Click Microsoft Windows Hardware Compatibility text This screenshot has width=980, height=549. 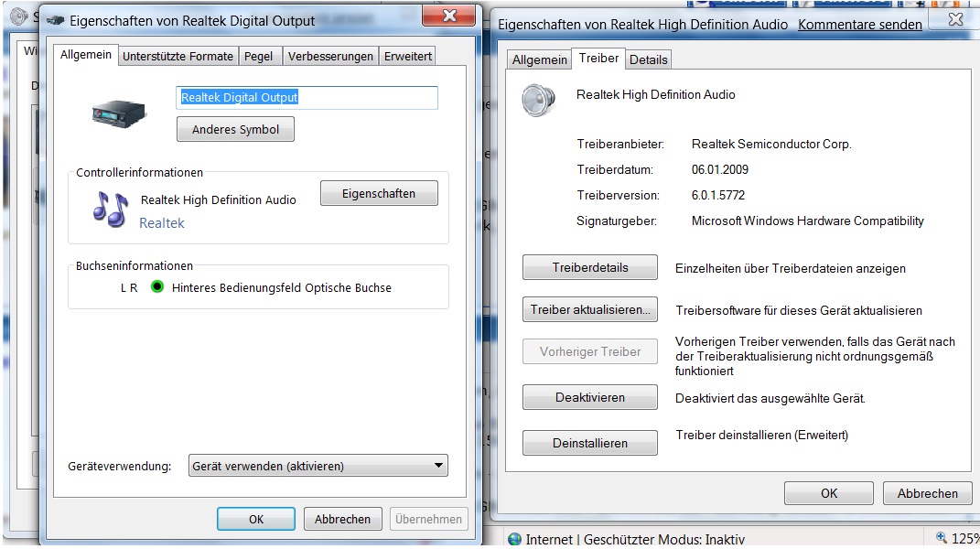[x=807, y=221]
